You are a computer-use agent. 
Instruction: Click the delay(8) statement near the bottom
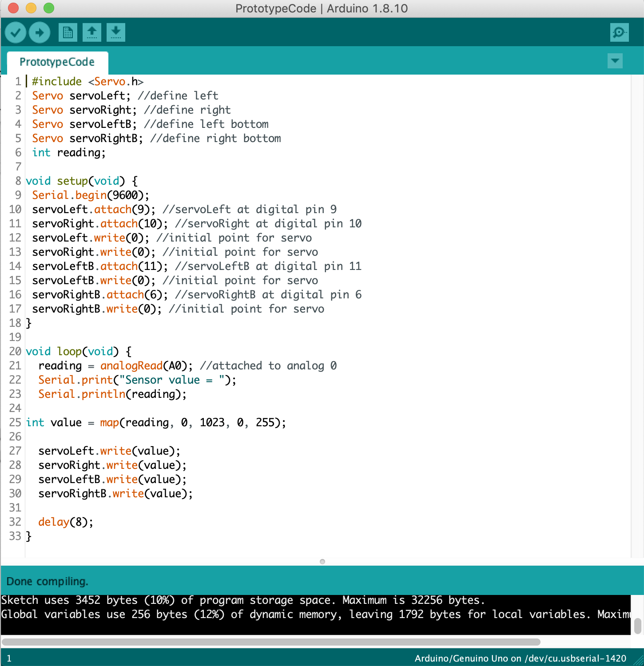click(66, 522)
